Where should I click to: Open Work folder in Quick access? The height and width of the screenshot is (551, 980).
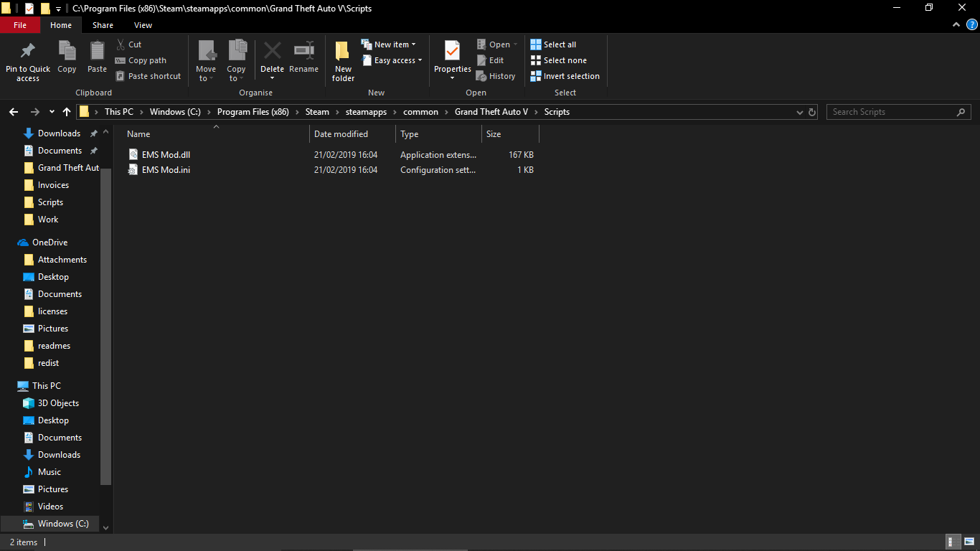[x=48, y=220]
